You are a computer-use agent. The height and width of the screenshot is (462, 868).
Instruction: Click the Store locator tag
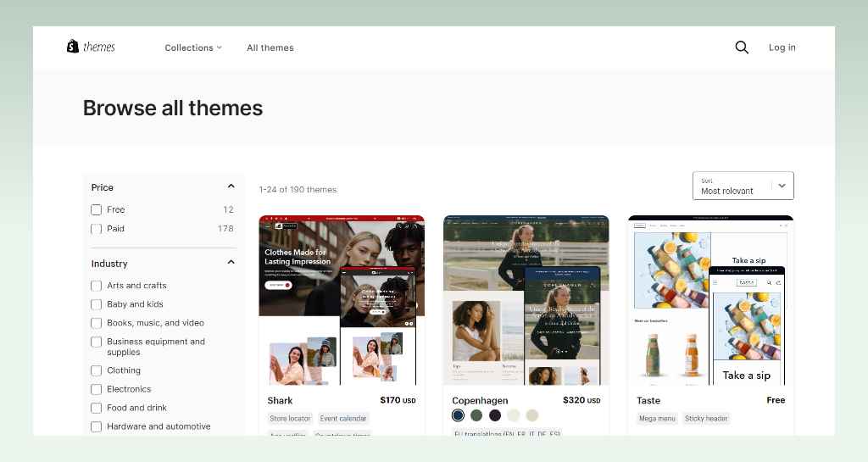290,418
